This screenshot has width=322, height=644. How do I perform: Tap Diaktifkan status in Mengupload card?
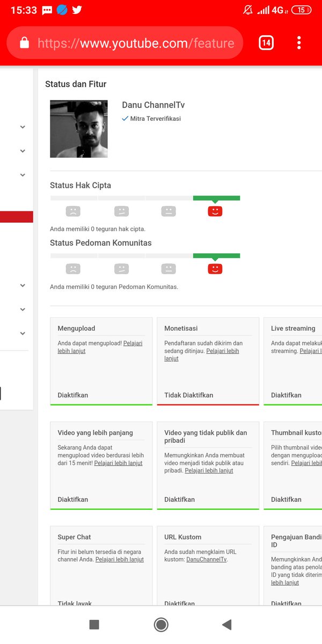point(72,395)
